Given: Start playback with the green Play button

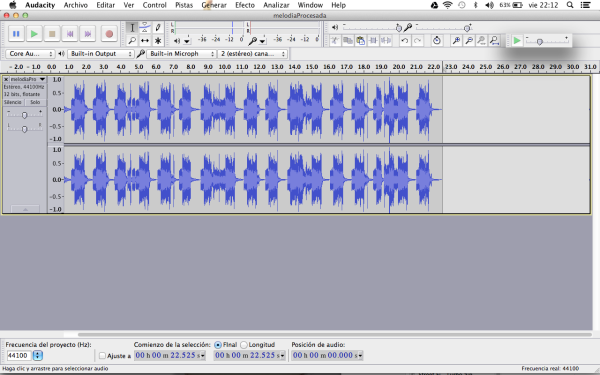Looking at the screenshot, I should pyautogui.click(x=34, y=34).
